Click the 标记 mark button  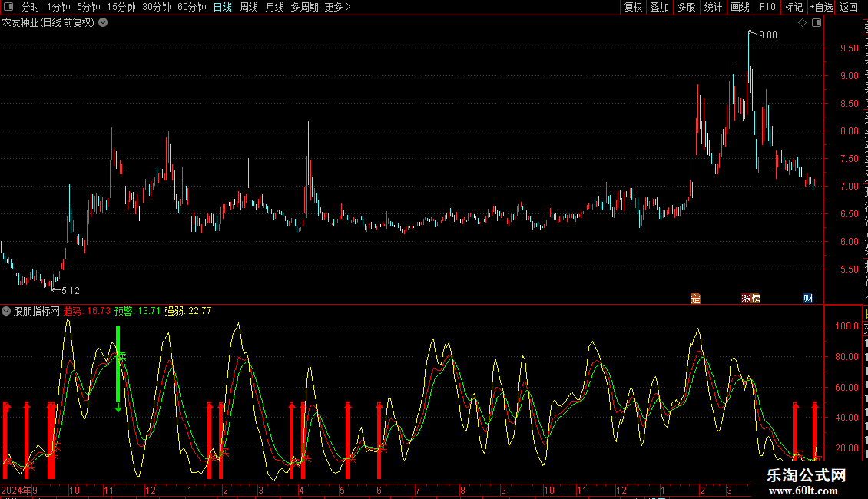793,7
